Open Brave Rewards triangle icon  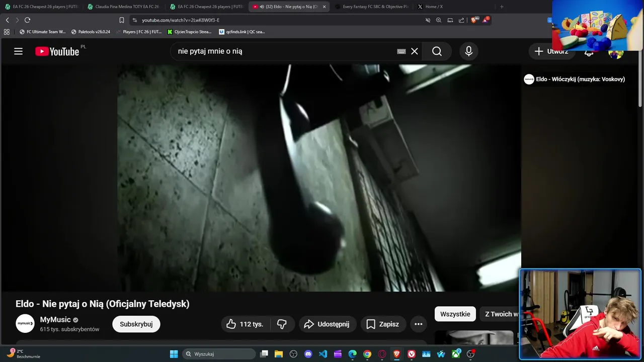(486, 20)
